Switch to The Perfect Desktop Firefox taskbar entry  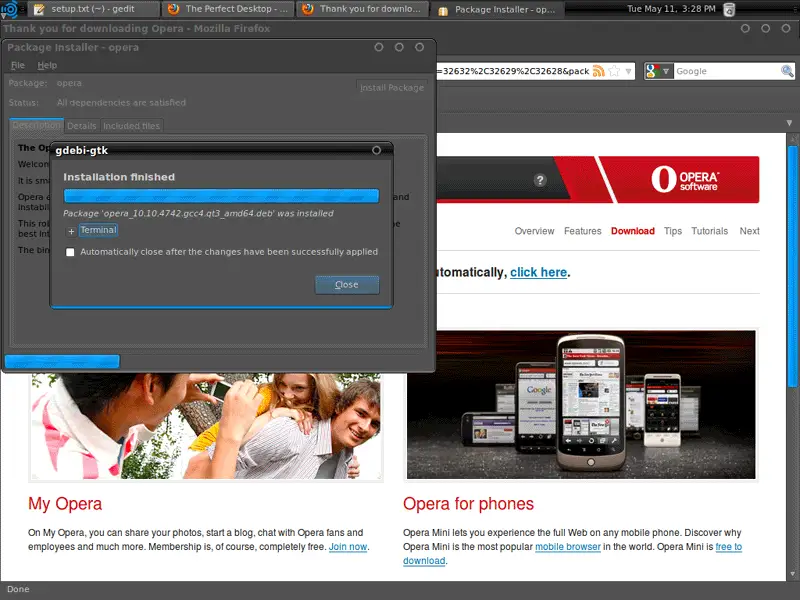click(x=228, y=9)
